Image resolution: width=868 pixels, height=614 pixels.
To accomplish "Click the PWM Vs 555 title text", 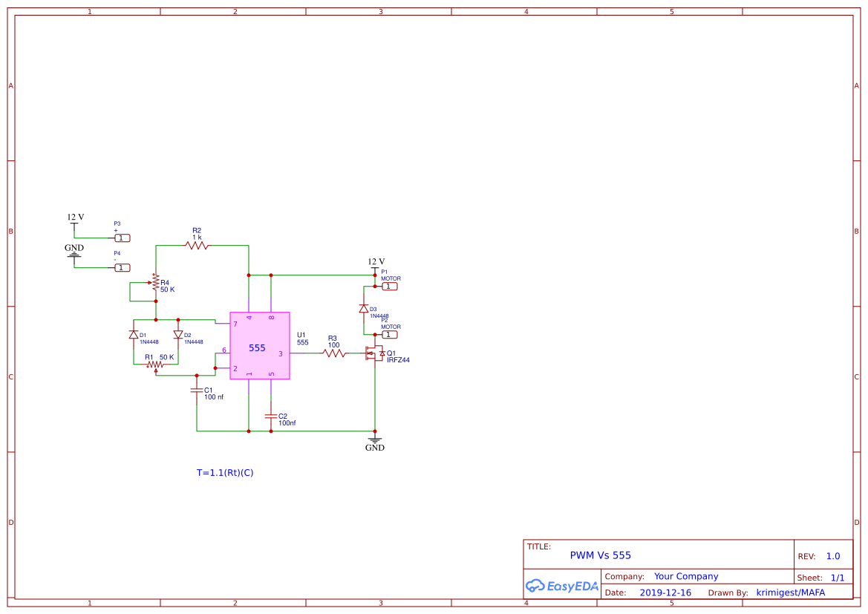I will (x=601, y=555).
